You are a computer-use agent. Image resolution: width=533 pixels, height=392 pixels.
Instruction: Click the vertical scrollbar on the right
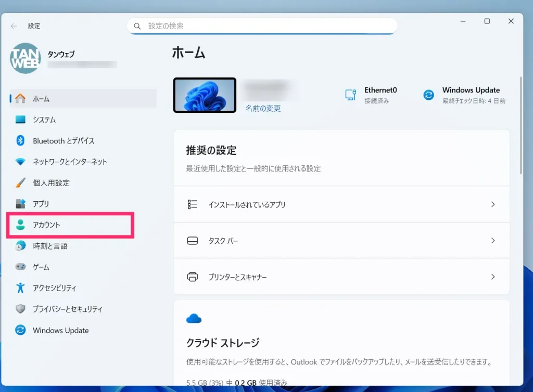tap(521, 126)
